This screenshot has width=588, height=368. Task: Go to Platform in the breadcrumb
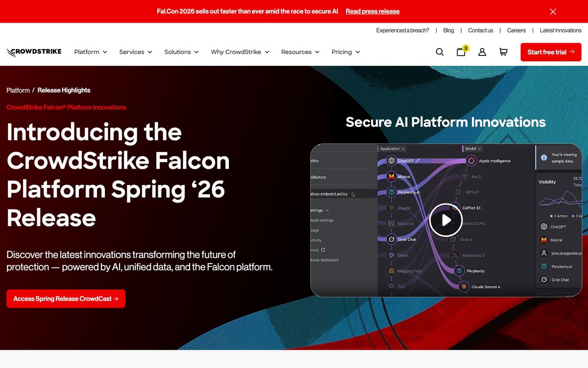(18, 90)
